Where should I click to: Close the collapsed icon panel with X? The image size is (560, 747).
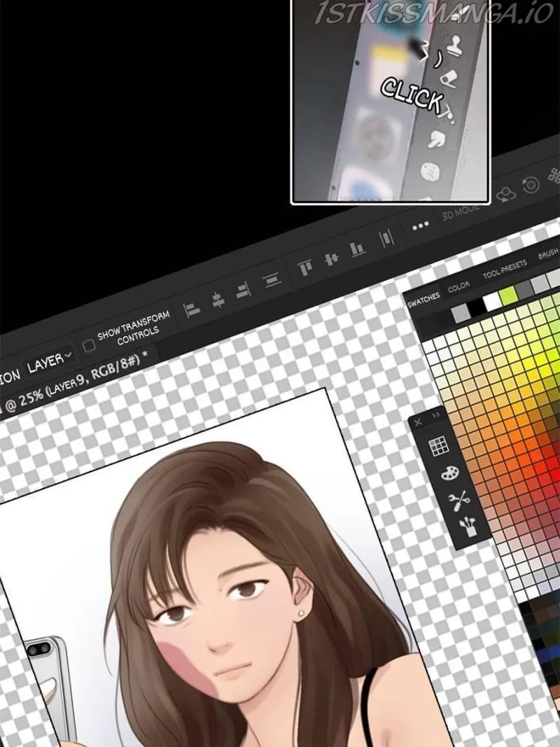418,422
